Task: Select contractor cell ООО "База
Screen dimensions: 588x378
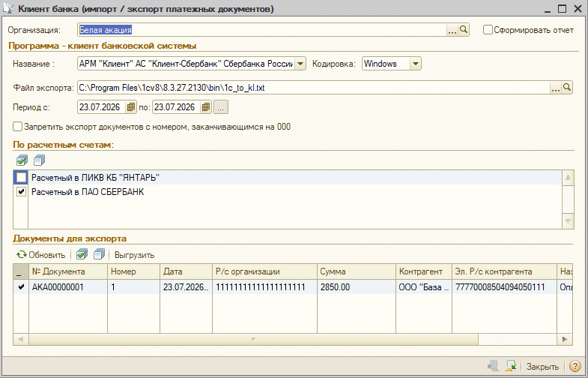Action: tap(424, 287)
